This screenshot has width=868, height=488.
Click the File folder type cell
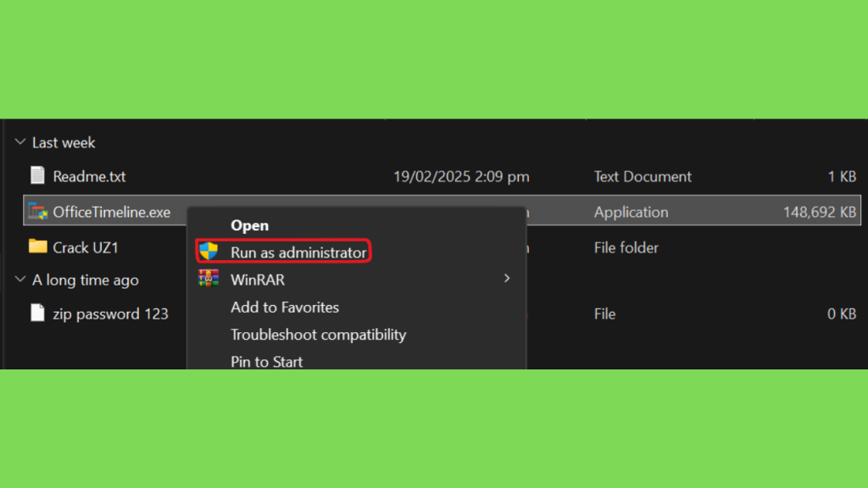click(x=626, y=247)
